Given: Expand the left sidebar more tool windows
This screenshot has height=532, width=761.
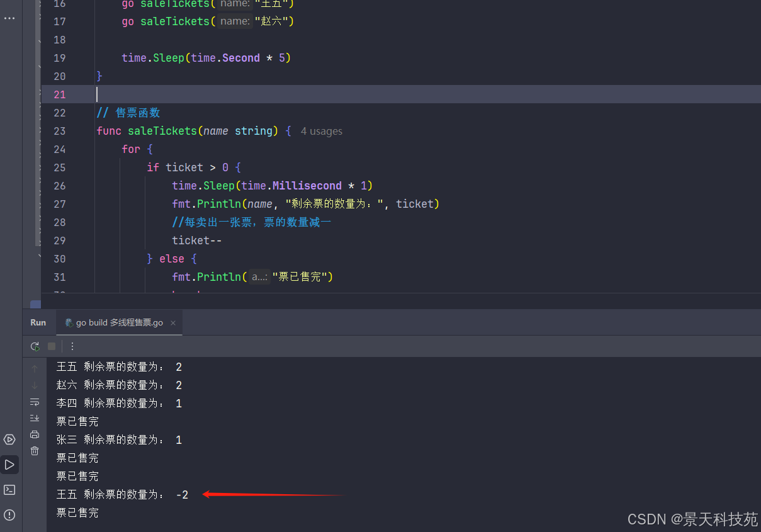Looking at the screenshot, I should (9, 18).
